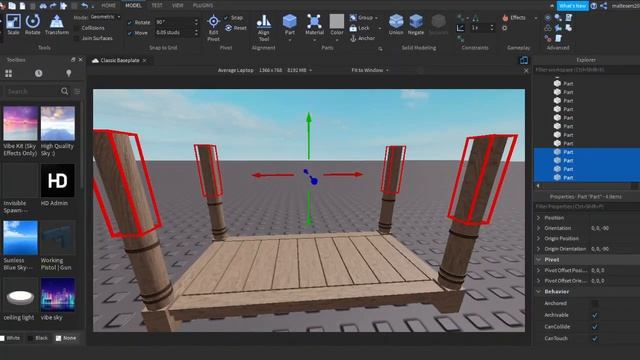Open the Effects dropdown arrow

coord(536,18)
